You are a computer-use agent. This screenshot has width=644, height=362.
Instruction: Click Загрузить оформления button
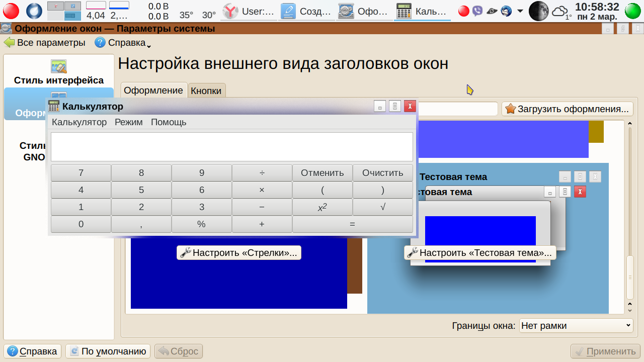[567, 109]
